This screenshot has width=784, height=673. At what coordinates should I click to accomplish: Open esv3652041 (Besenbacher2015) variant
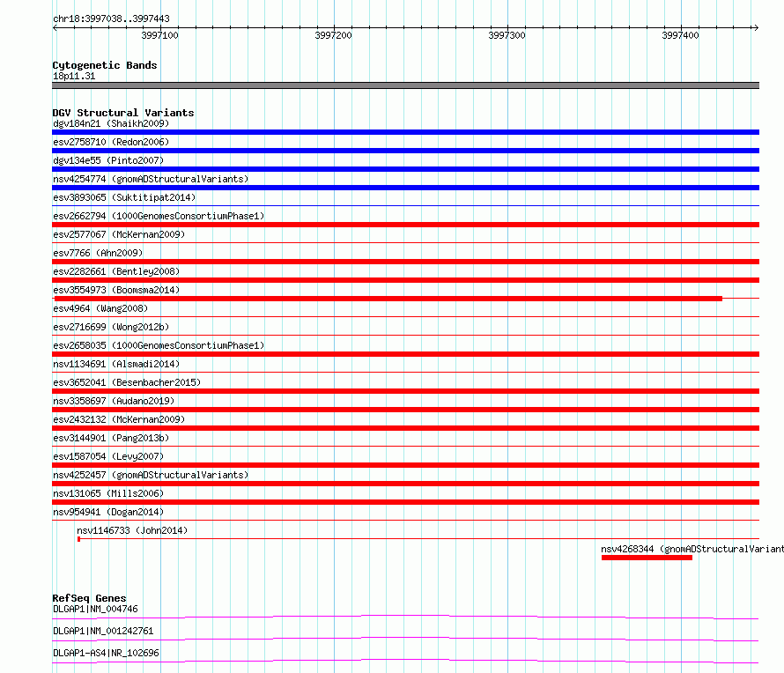point(127,382)
